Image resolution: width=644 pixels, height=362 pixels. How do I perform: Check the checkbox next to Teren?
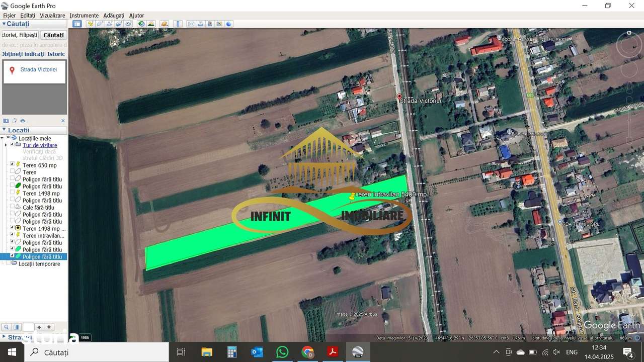coord(12,172)
